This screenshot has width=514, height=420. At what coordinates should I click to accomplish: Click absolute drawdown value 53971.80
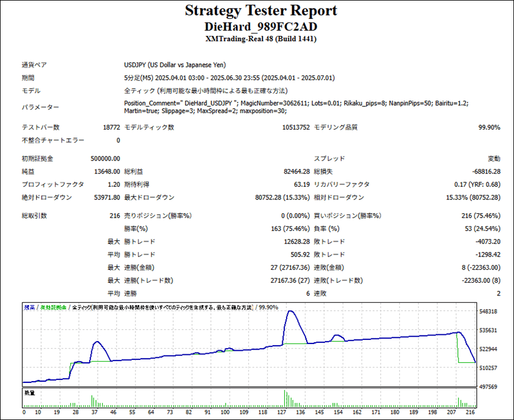point(107,197)
